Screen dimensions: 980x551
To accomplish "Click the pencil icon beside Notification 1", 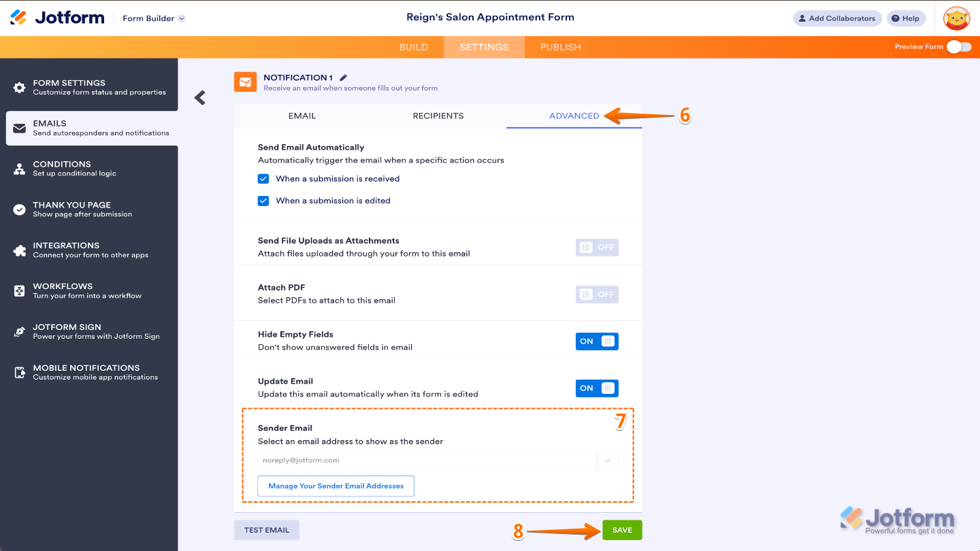I will tap(344, 78).
